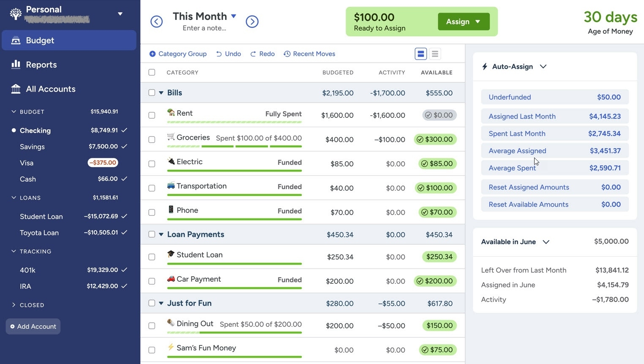Go to next month arrow

point(252,22)
